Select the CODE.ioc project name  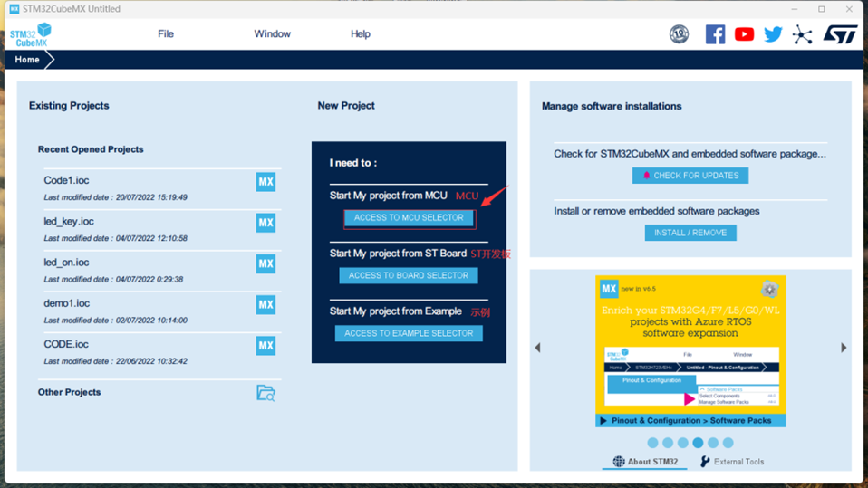(66, 344)
